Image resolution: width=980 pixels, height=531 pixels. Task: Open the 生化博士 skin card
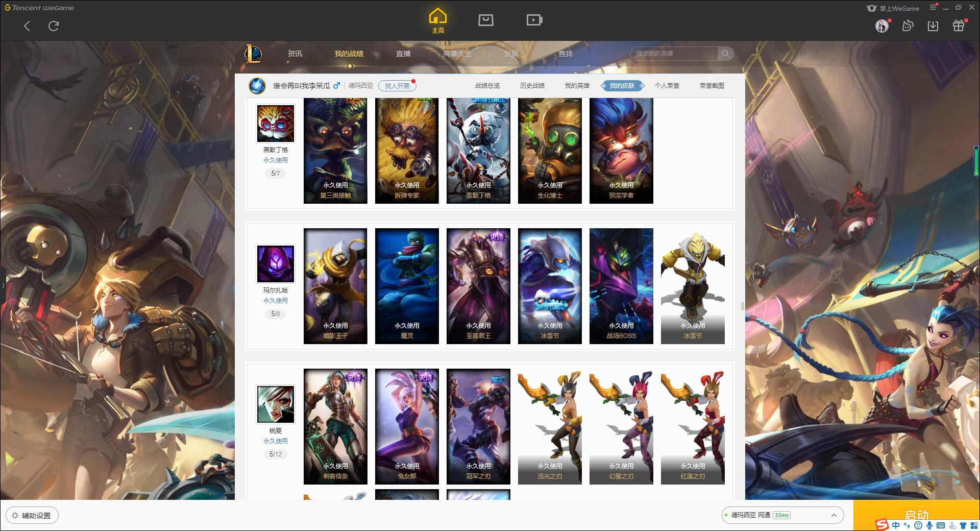550,151
